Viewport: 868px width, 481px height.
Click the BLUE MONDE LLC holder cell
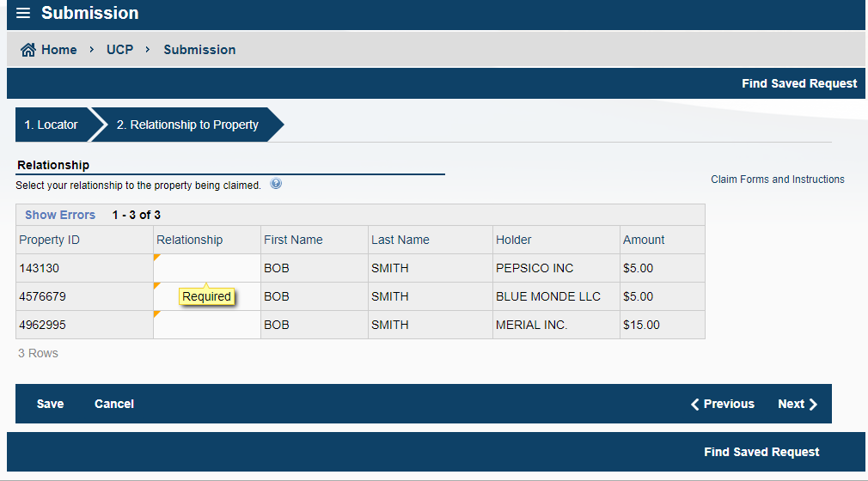tap(556, 296)
